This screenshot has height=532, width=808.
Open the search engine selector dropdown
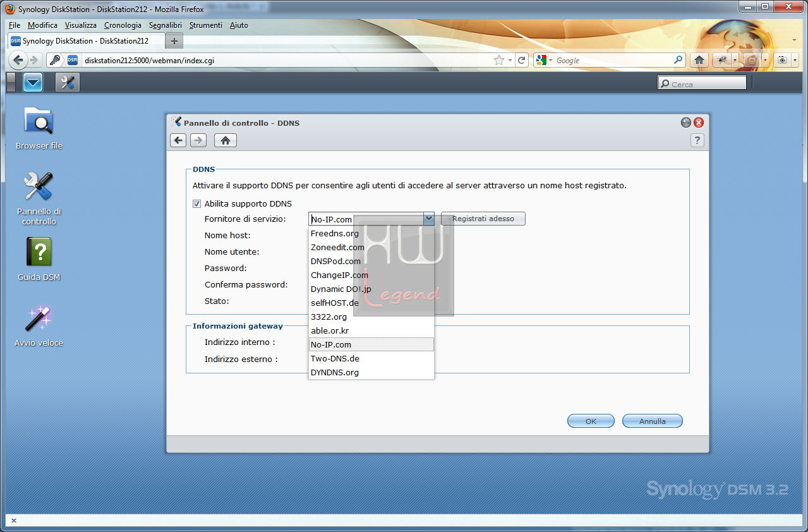[x=545, y=60]
